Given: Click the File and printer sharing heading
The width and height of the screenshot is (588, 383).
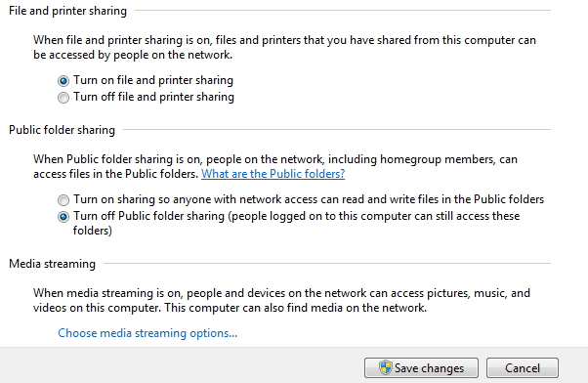Looking at the screenshot, I should (x=67, y=11).
